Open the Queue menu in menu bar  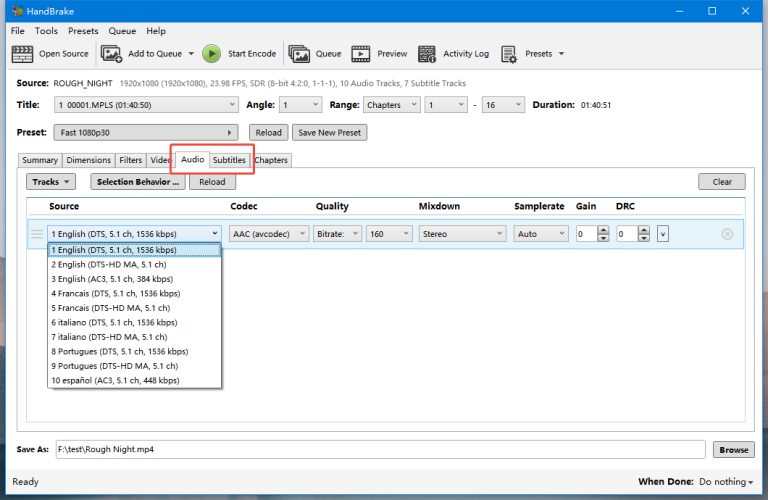122,31
